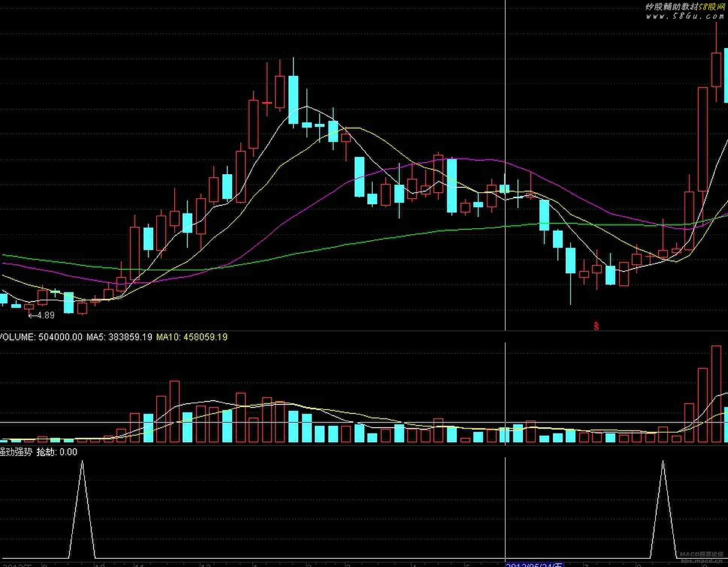The width and height of the screenshot is (728, 567).
Task: Click the red S signal marker
Action: coord(596,326)
